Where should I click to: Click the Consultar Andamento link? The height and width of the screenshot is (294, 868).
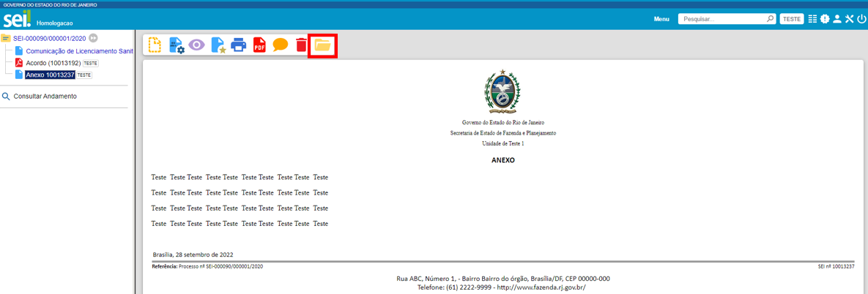[x=45, y=97]
